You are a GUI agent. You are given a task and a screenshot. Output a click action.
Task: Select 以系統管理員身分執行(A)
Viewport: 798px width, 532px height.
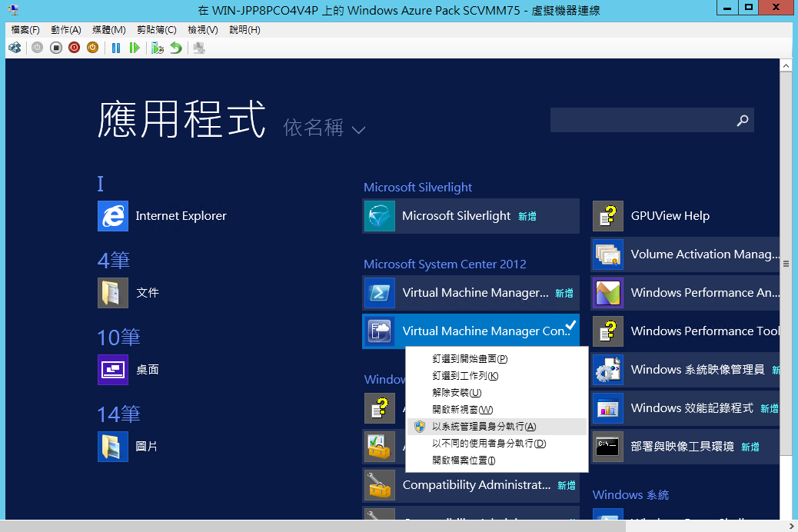pos(497,427)
